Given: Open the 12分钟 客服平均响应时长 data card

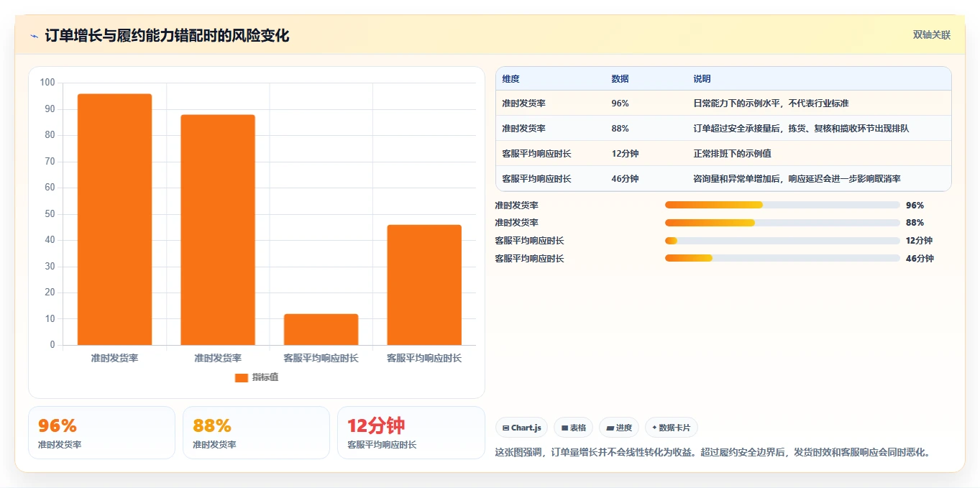Looking at the screenshot, I should [x=411, y=433].
